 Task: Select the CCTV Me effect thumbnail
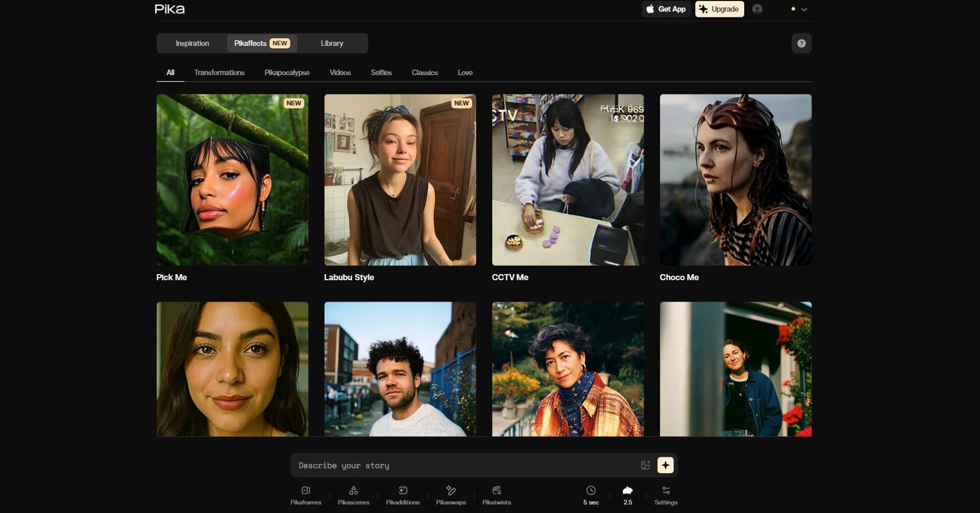tap(568, 180)
